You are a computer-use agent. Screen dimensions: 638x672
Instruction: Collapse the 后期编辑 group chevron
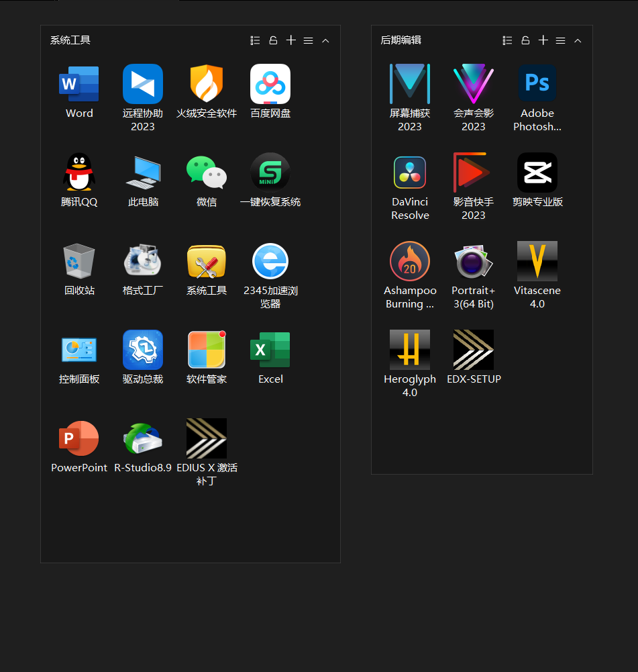click(578, 41)
